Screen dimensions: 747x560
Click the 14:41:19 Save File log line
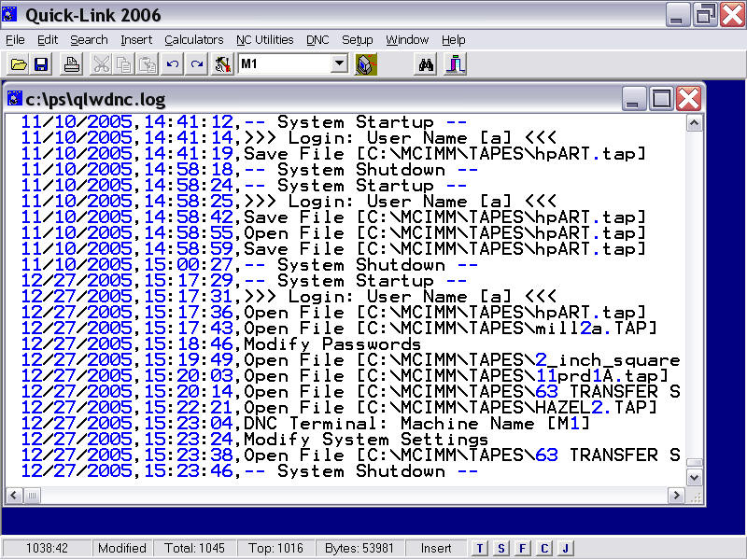[333, 153]
